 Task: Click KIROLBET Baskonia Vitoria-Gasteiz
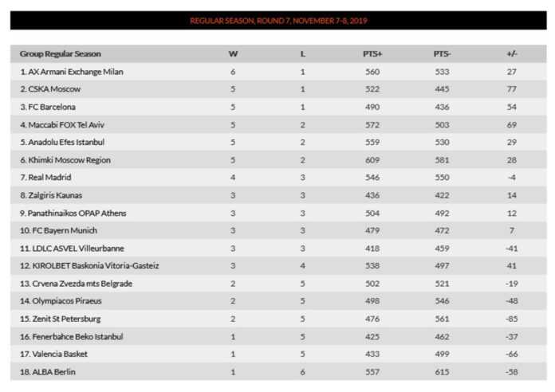(89, 265)
